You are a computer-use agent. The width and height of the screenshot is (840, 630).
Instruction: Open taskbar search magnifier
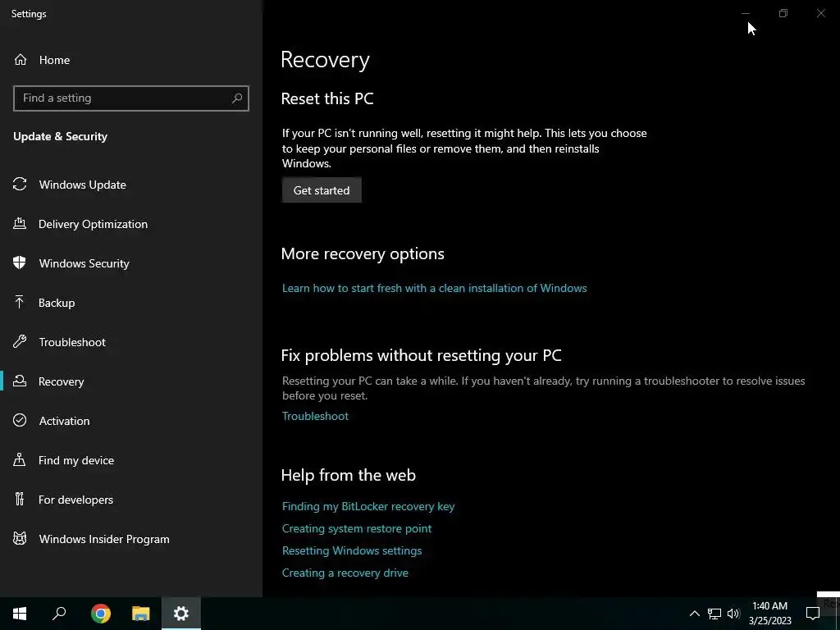click(59, 614)
